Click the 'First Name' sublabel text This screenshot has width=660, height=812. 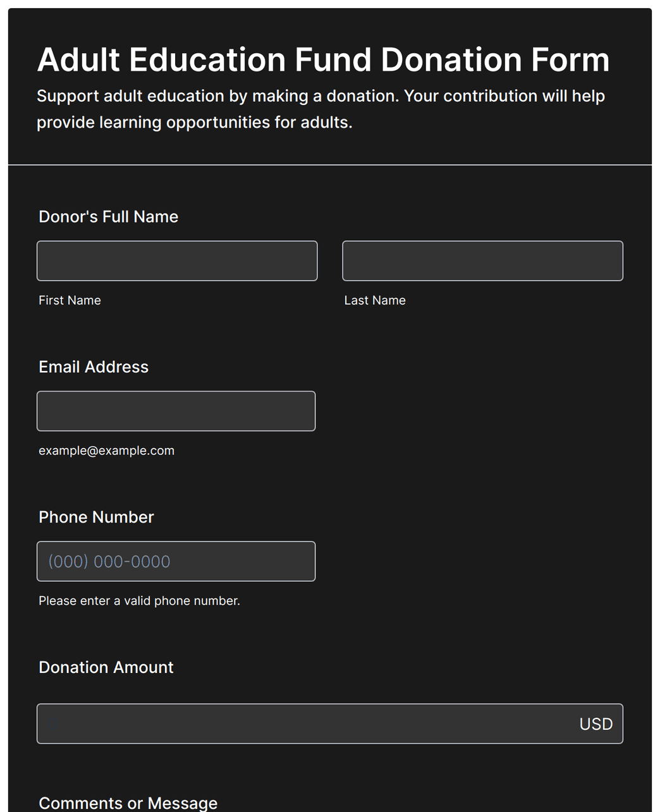coord(70,300)
